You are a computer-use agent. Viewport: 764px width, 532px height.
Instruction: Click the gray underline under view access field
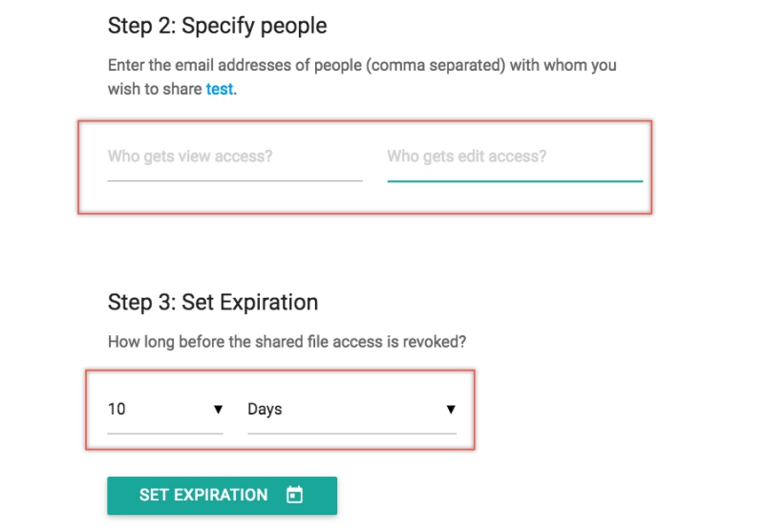pyautogui.click(x=234, y=180)
